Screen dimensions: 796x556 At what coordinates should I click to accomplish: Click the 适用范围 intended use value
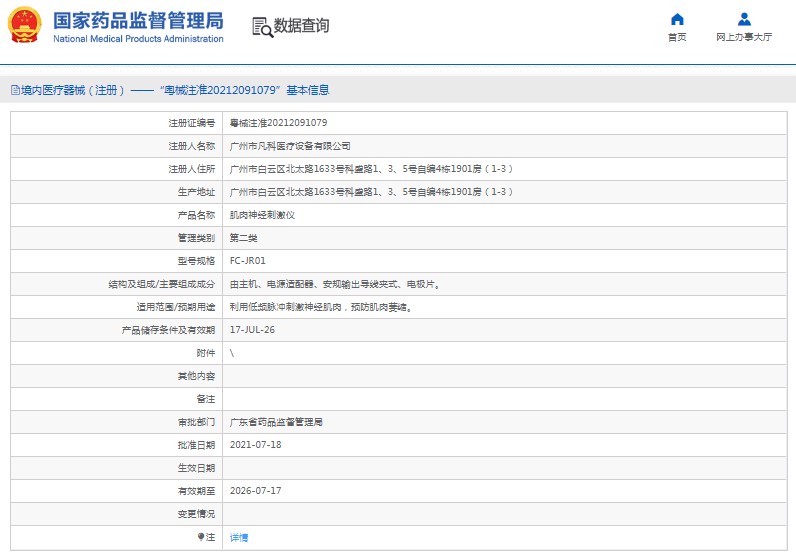pyautogui.click(x=321, y=307)
